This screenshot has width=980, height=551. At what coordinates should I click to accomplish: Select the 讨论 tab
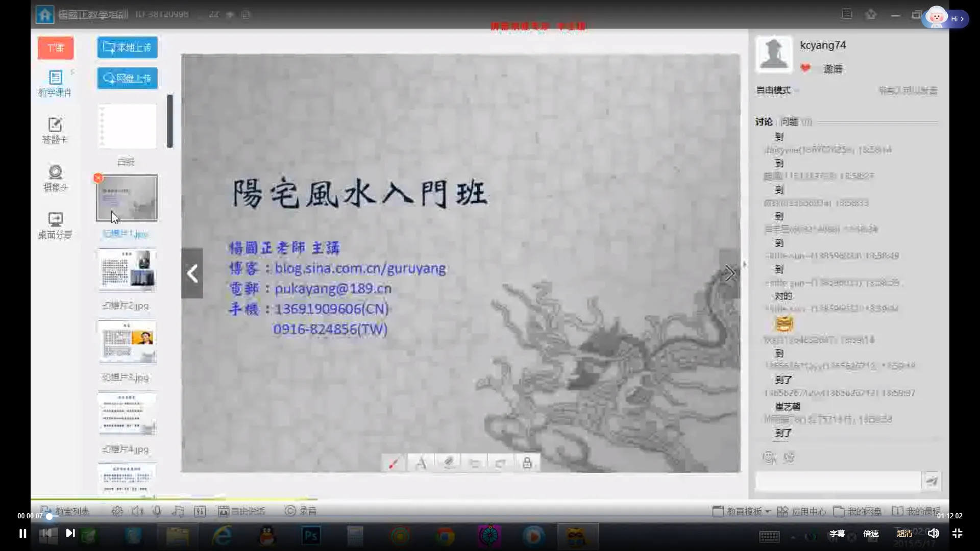click(763, 122)
